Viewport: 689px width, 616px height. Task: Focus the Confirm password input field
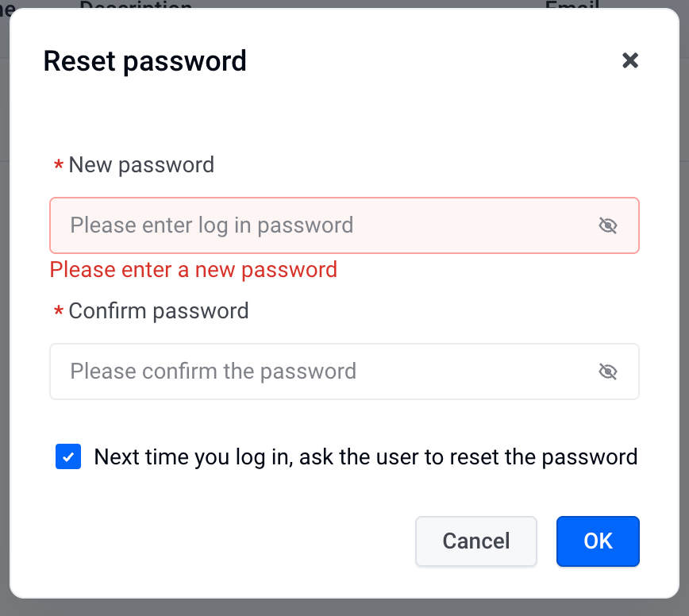(x=344, y=372)
